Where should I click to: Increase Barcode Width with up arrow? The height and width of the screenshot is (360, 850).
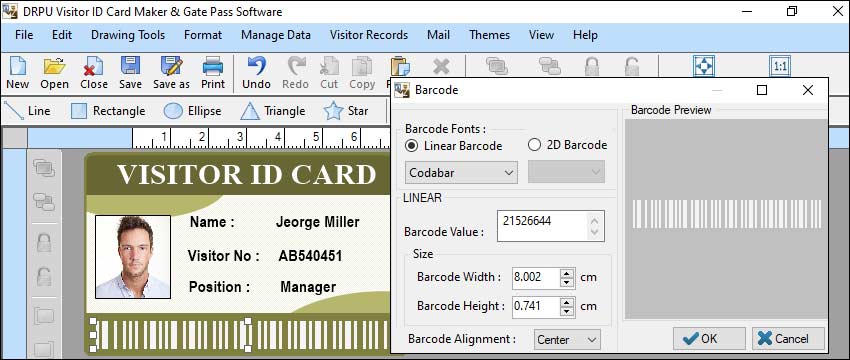click(567, 273)
